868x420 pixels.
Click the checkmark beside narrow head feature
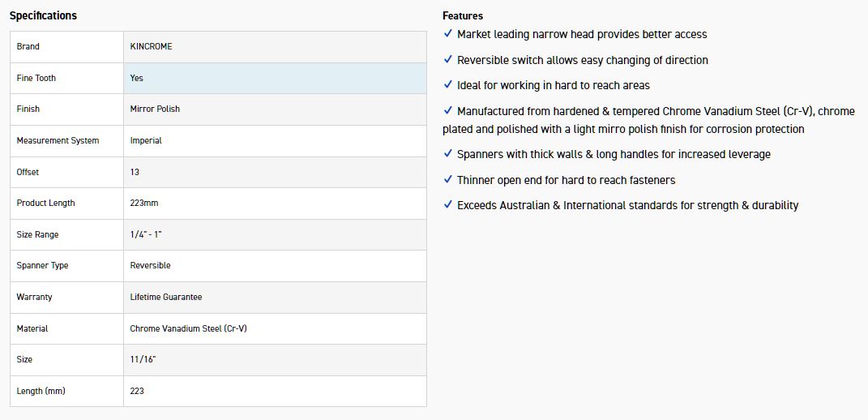point(448,34)
